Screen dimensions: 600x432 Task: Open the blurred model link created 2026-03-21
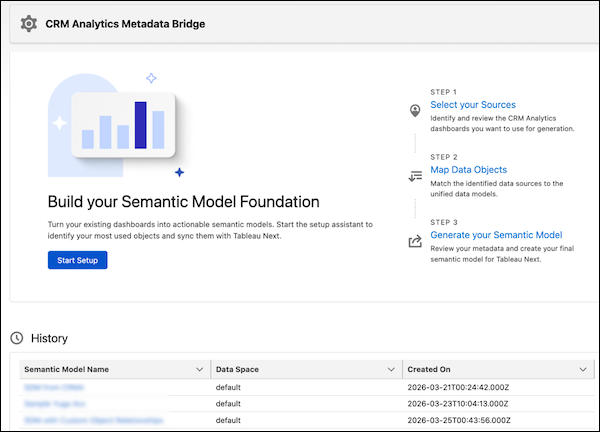tap(54, 387)
